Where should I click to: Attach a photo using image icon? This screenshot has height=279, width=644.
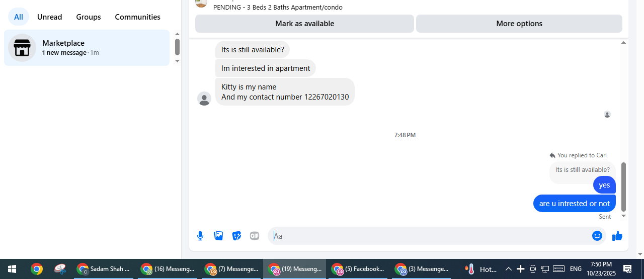(x=218, y=236)
